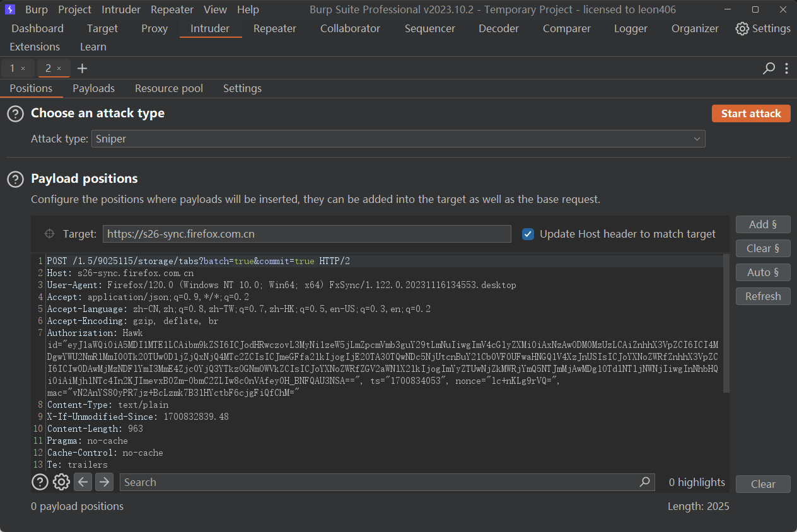The image size is (797, 532).
Task: Add a new Intruder tab with plus icon
Action: (82, 68)
